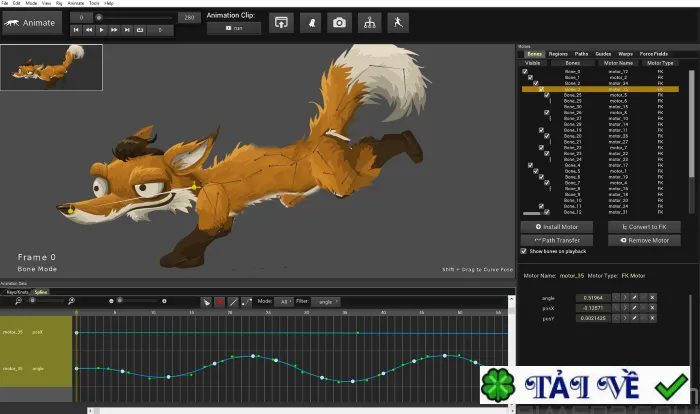Click the frame scrubber slider handle
The width and height of the screenshot is (700, 414).
tap(99, 18)
